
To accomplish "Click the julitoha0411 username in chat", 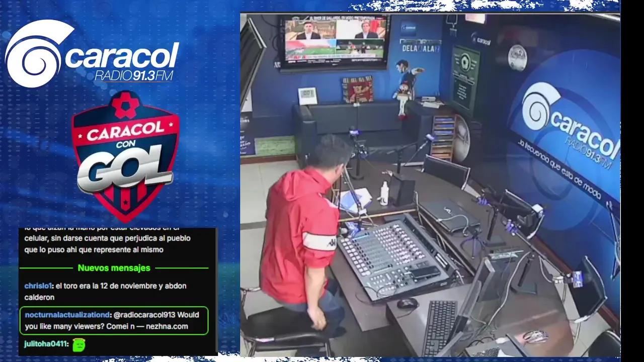I will click(46, 344).
